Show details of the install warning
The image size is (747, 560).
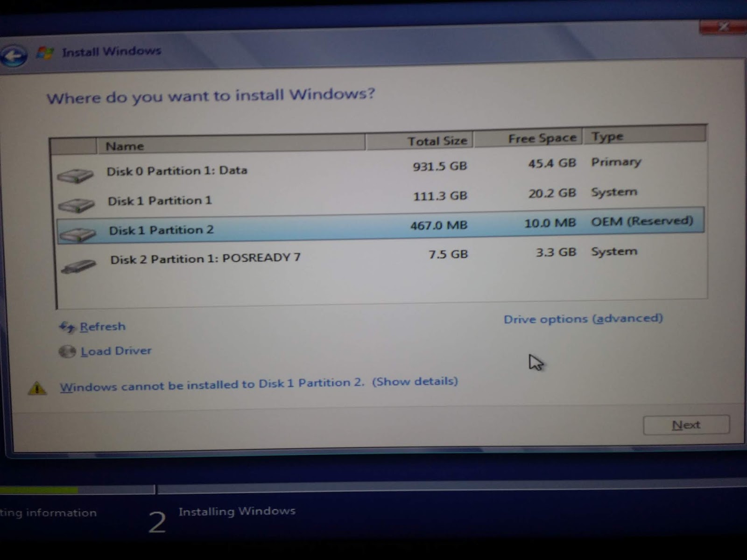click(415, 382)
